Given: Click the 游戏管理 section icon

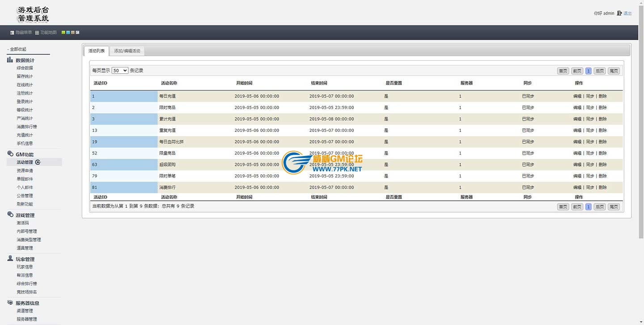Looking at the screenshot, I should (10, 215).
